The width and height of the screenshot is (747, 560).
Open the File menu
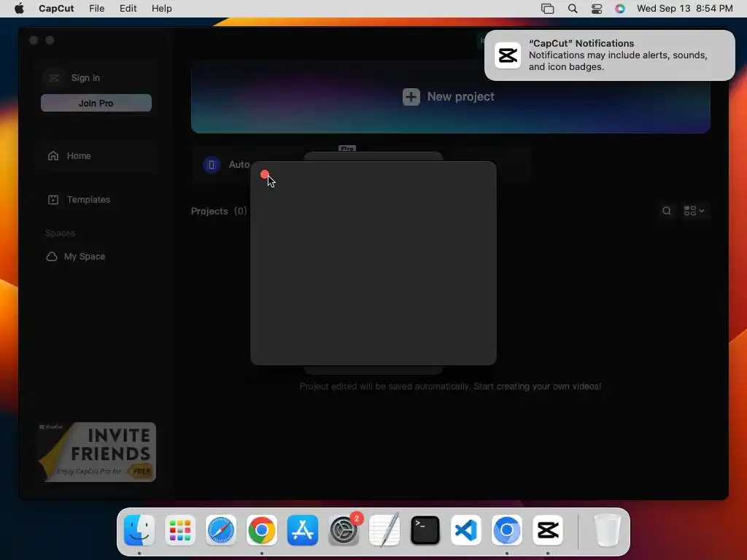tap(97, 9)
